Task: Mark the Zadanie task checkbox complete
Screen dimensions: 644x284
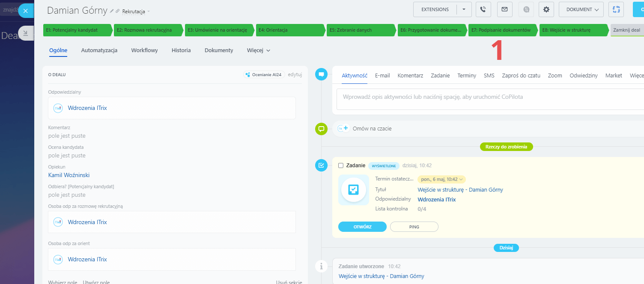Action: (341, 166)
